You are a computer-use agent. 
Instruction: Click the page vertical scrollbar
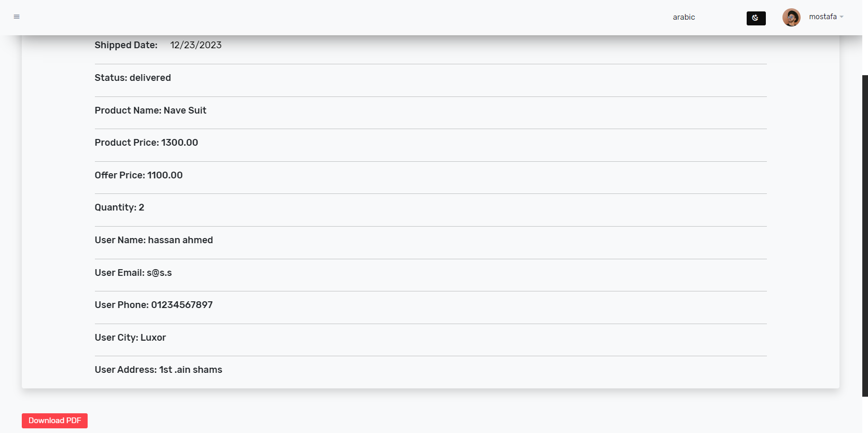click(865, 236)
